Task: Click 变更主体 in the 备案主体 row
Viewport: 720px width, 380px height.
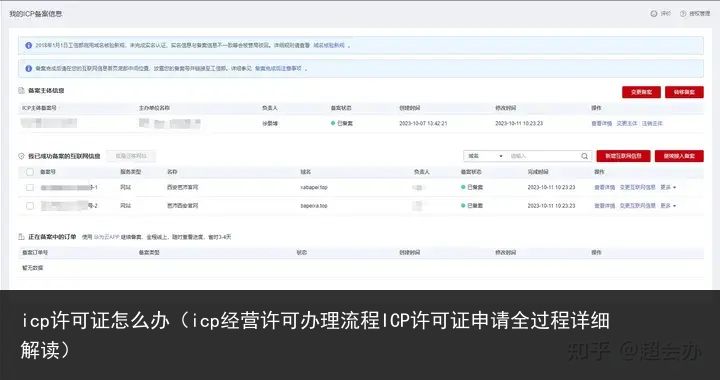Action: tap(627, 123)
